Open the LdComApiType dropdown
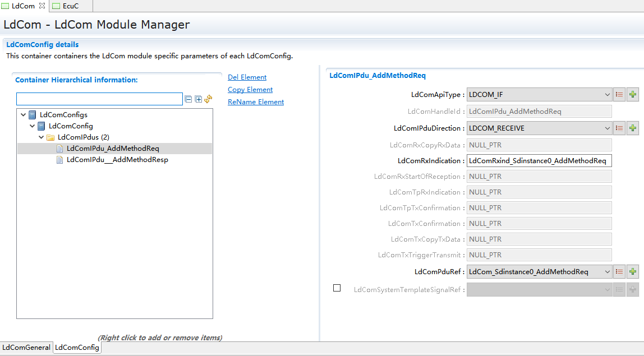644x356 pixels. tap(607, 95)
